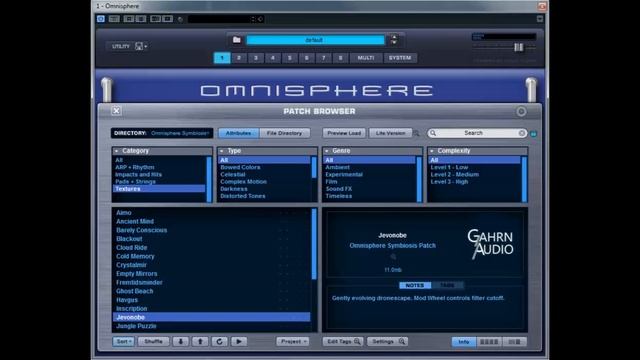640x360 pixels.
Task: Adjust the master volume slider handle
Action: 518,47
